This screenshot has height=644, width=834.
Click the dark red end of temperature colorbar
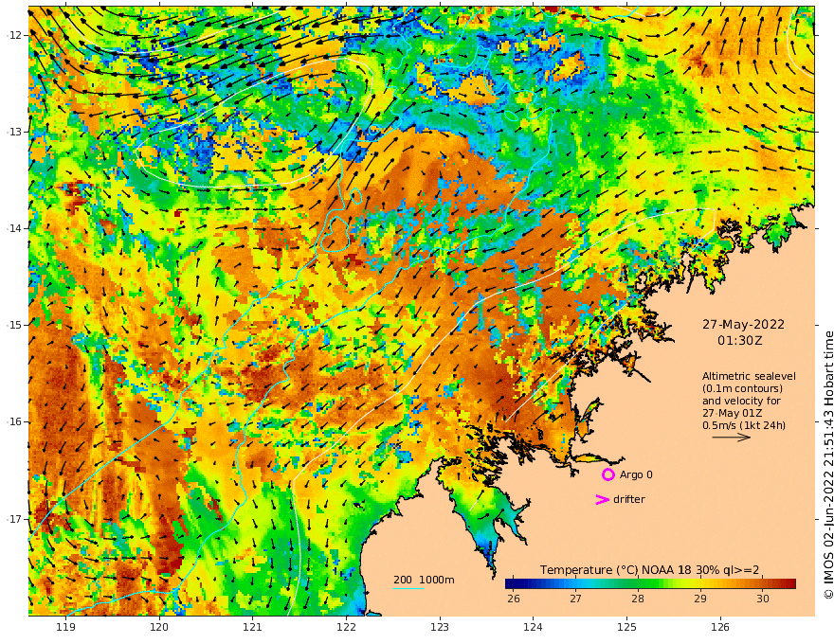tap(789, 584)
